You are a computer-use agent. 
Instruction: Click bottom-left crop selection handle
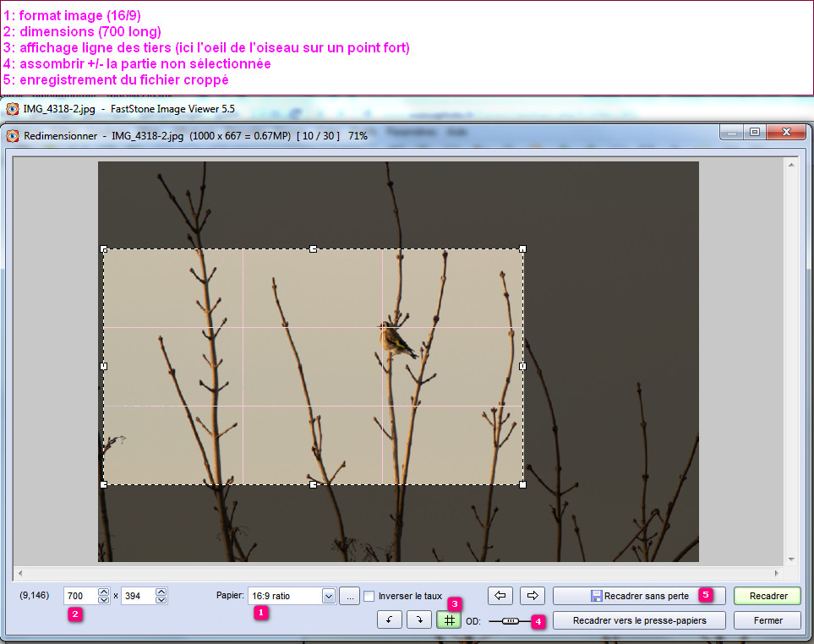pos(103,484)
